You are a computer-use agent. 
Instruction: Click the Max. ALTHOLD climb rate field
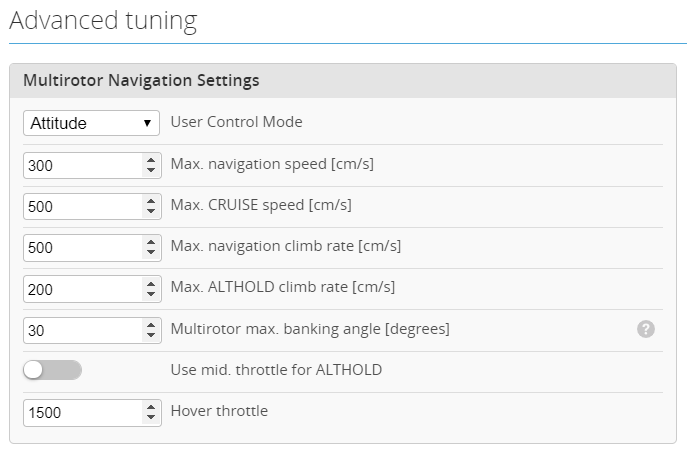(x=82, y=289)
